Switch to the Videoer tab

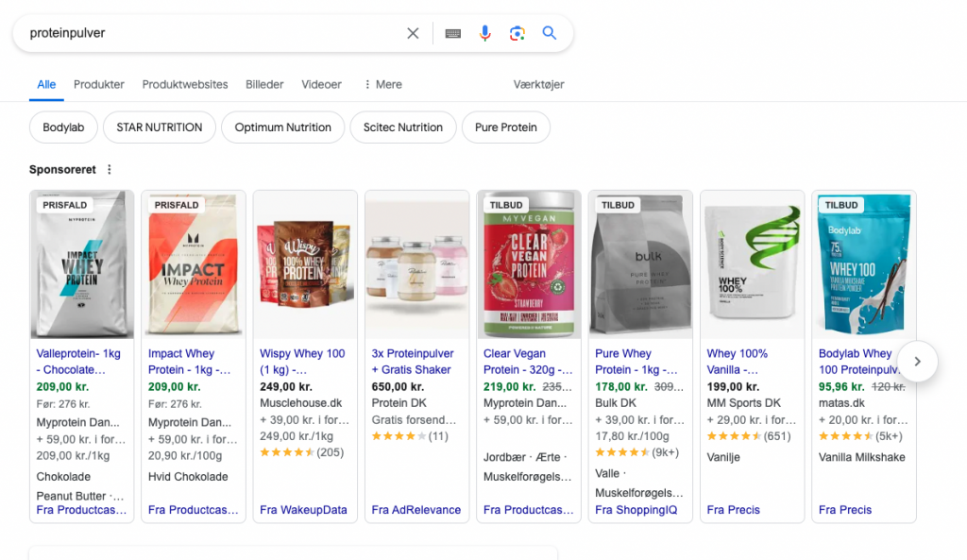(321, 84)
